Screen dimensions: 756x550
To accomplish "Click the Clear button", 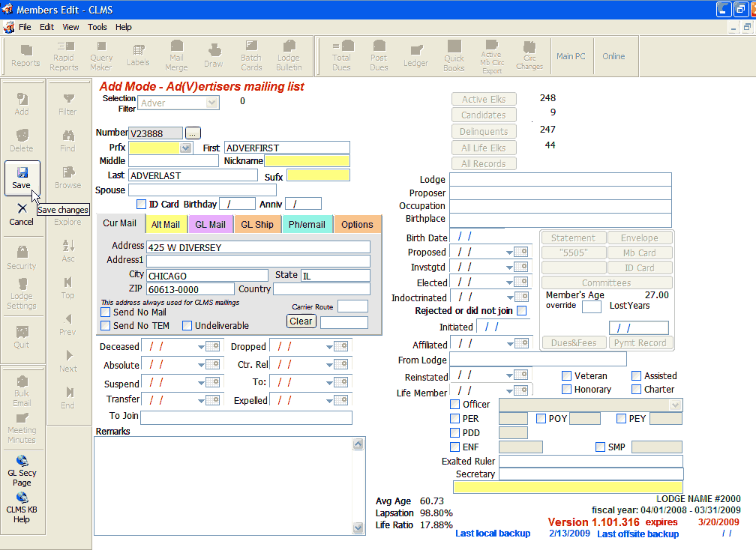I will click(x=301, y=321).
